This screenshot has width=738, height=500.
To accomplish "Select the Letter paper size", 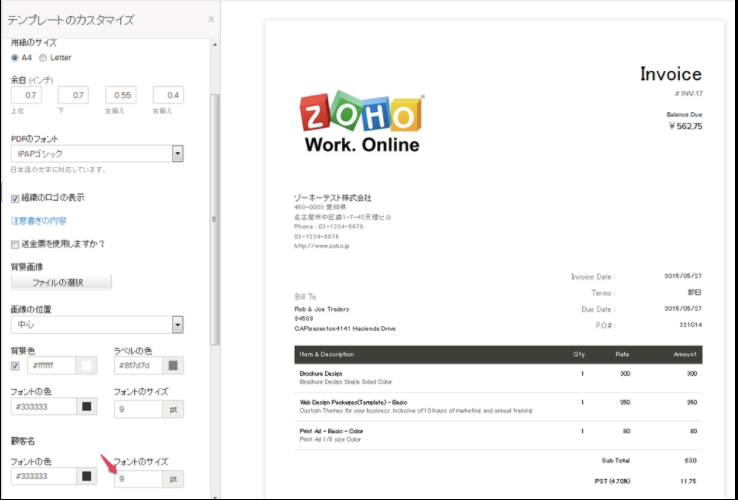I will (43, 57).
